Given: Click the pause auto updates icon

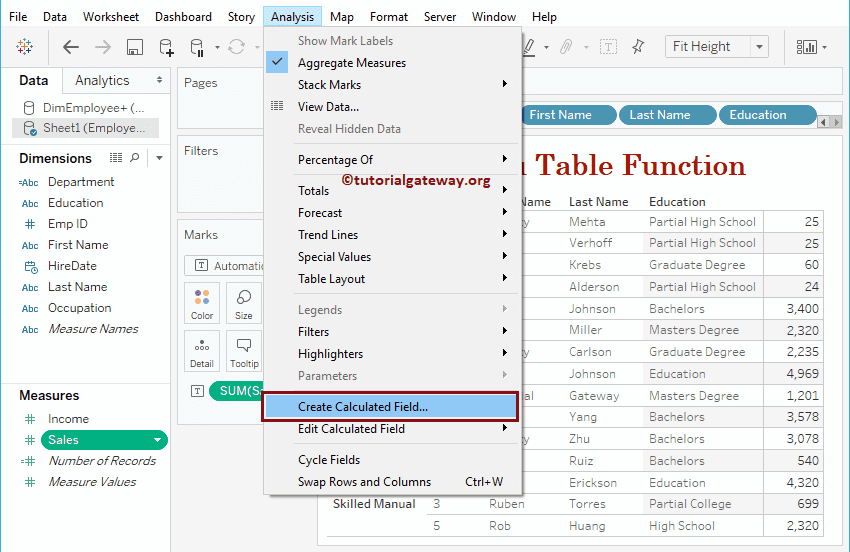Looking at the screenshot, I should tap(197, 47).
